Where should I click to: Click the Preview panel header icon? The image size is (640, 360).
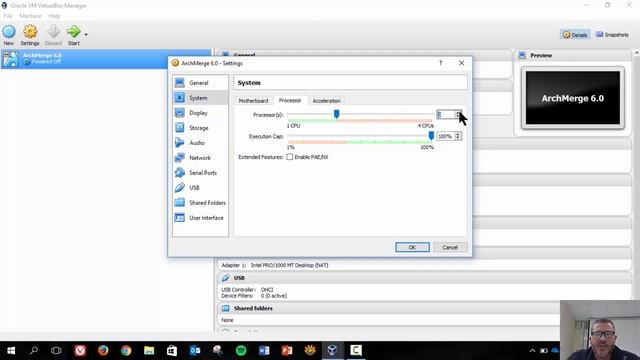pos(522,55)
